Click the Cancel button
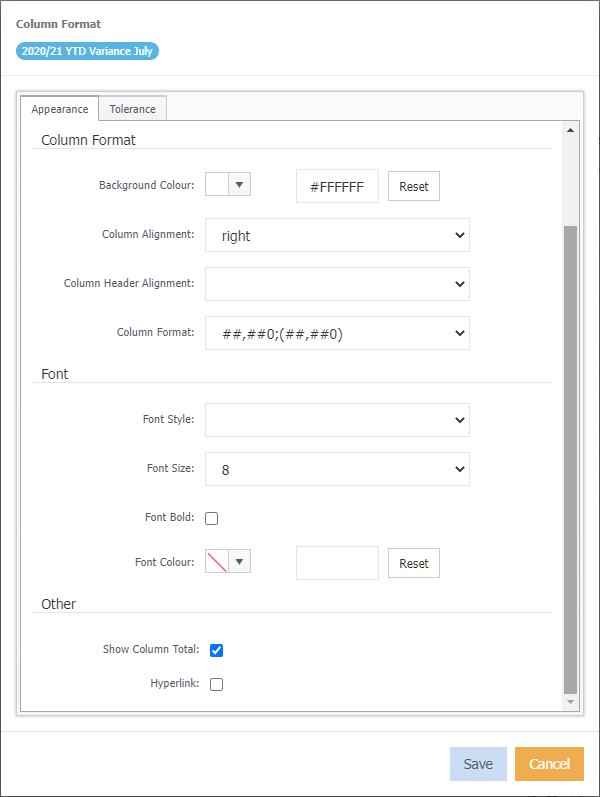The image size is (600, 797). pos(549,764)
